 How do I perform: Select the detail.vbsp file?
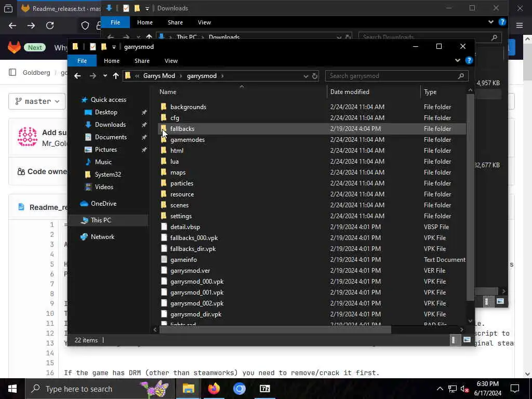coord(185,227)
